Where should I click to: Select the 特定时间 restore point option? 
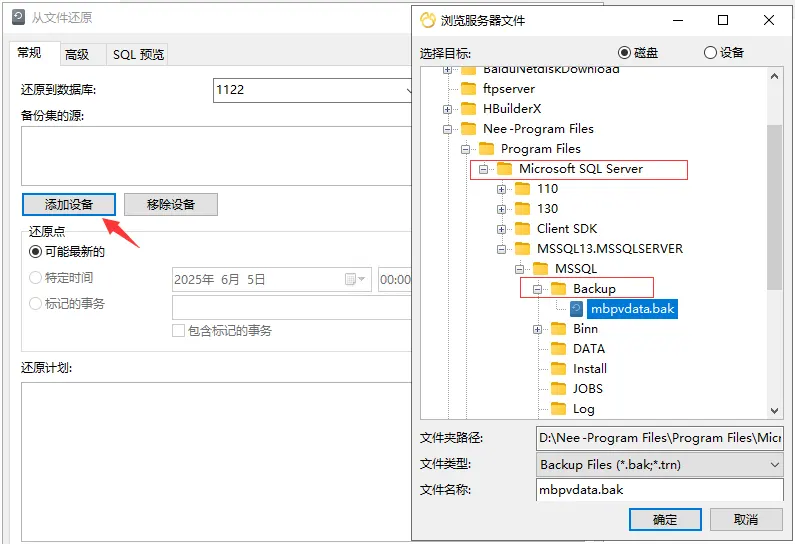click(35, 278)
